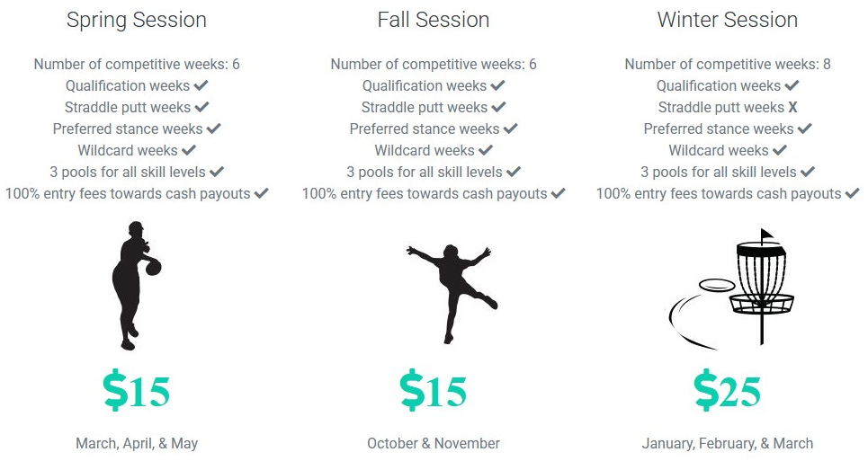This screenshot has height=461, width=868.
Task: Click Winter's Number of competitive weeks: 8 text
Action: (728, 64)
